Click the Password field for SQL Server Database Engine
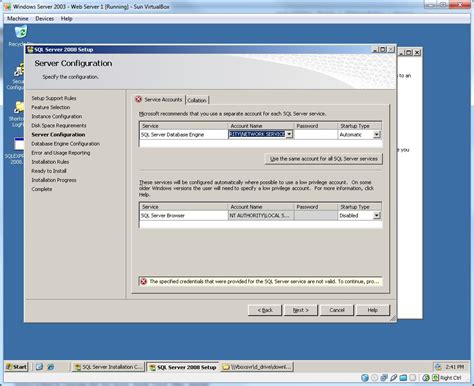474x386 pixels. [315, 134]
